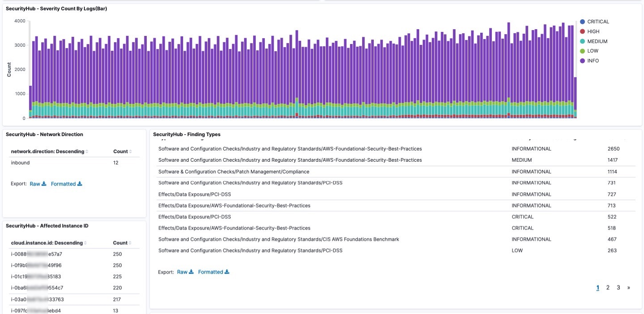Sort by network.direction column arrows

[x=87, y=152]
